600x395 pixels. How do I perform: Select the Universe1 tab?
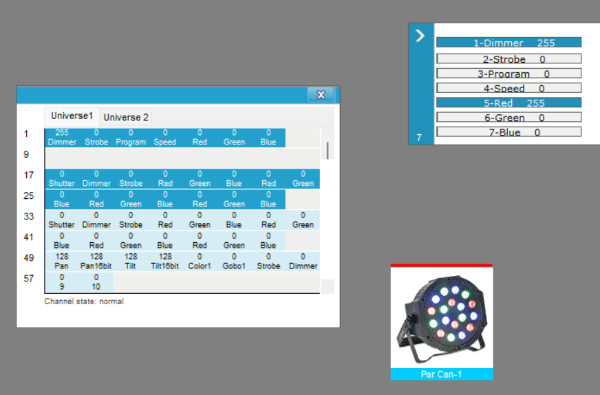(72, 116)
